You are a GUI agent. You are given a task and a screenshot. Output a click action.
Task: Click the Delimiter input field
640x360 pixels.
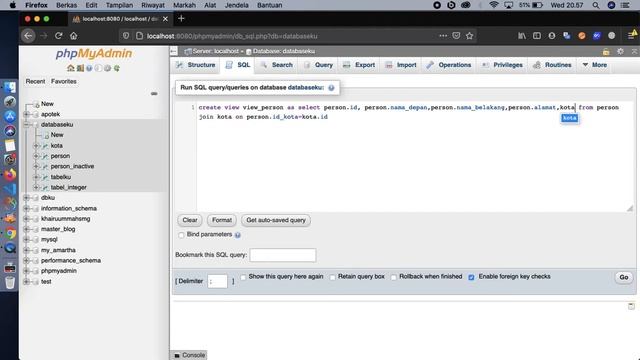click(218, 281)
